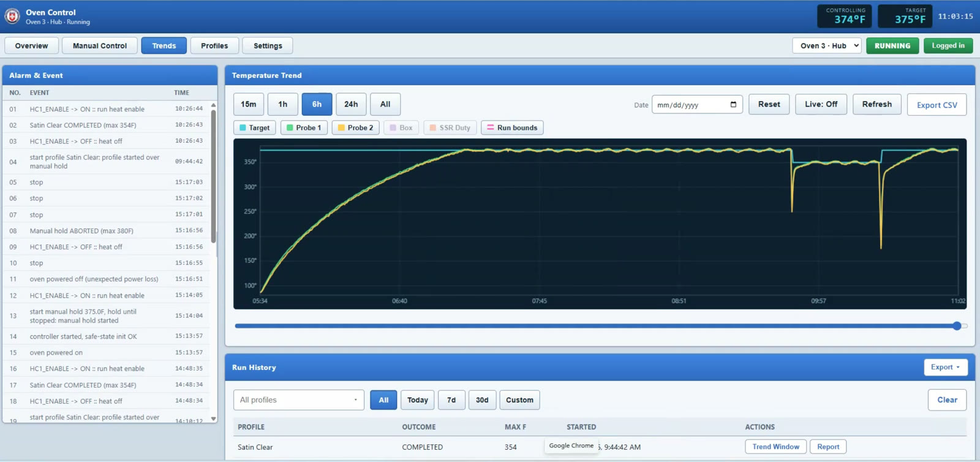Select event 01 HC1_ENABLE ON row
The image size is (980, 462).
pos(107,109)
